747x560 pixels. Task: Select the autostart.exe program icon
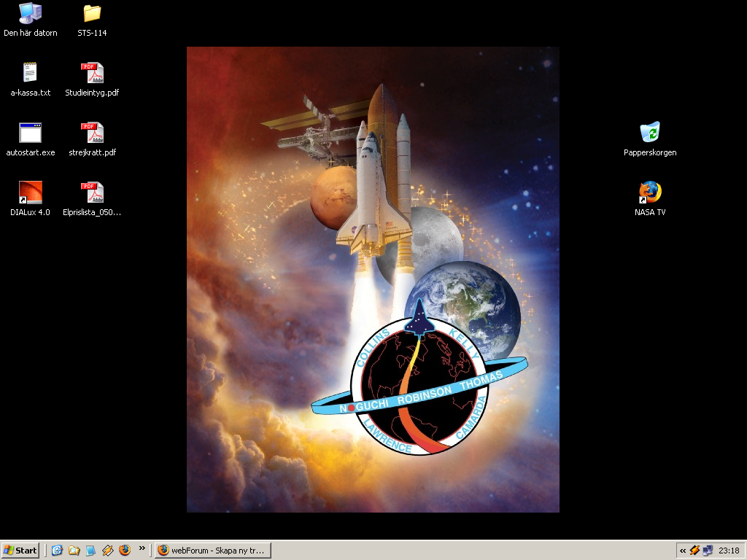(31, 139)
